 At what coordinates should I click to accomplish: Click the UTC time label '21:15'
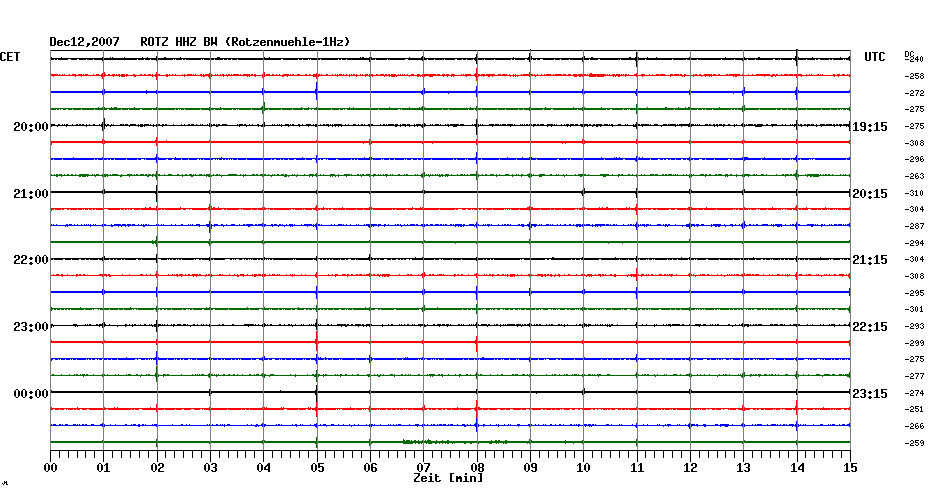[x=870, y=260]
